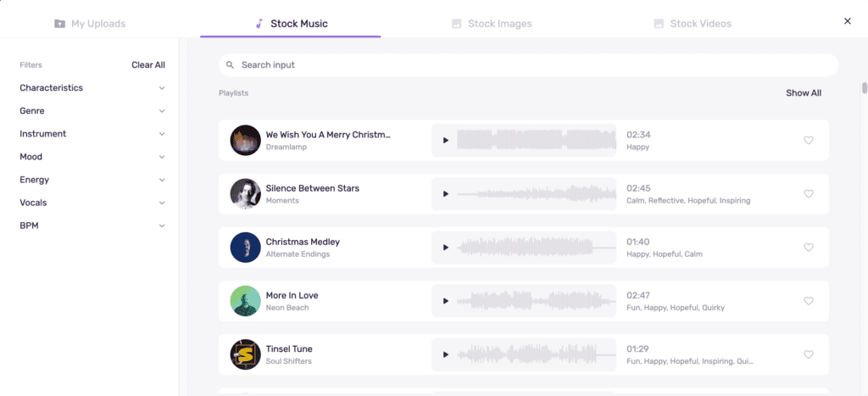Viewport: 868px width, 396px height.
Task: Click the search magnifier icon
Action: 231,64
